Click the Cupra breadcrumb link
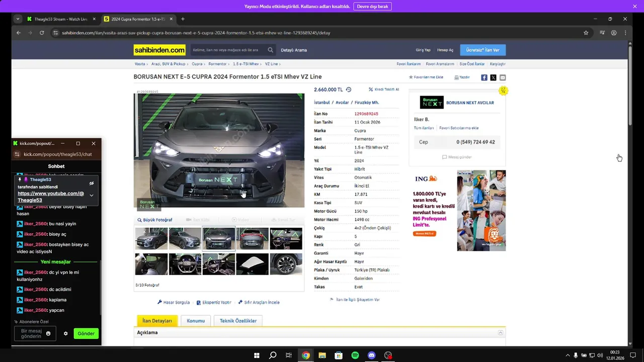Viewport: 644px width, 362px height. pyautogui.click(x=197, y=64)
